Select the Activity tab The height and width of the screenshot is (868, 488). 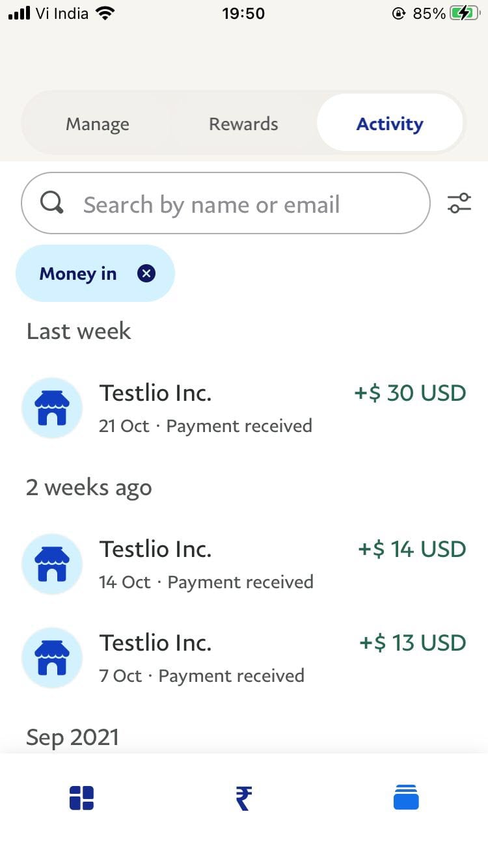(x=390, y=124)
